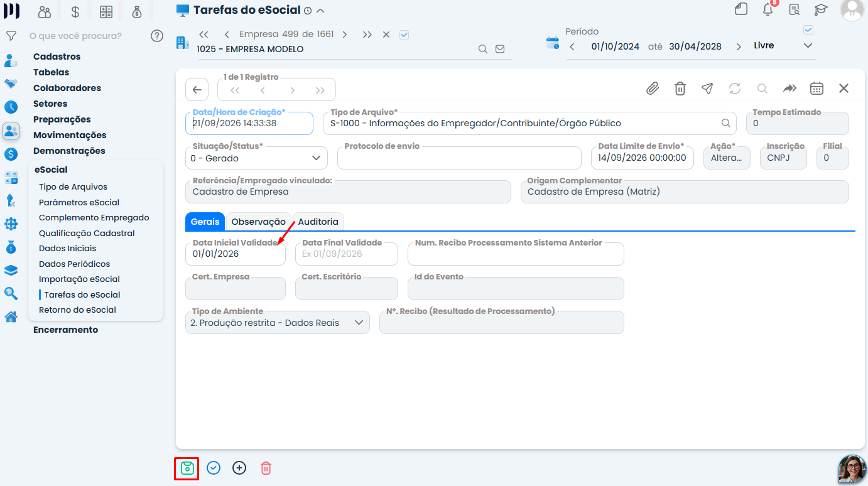Open the calendar icon beside the double arrow
The image size is (868, 486).
pos(816,89)
